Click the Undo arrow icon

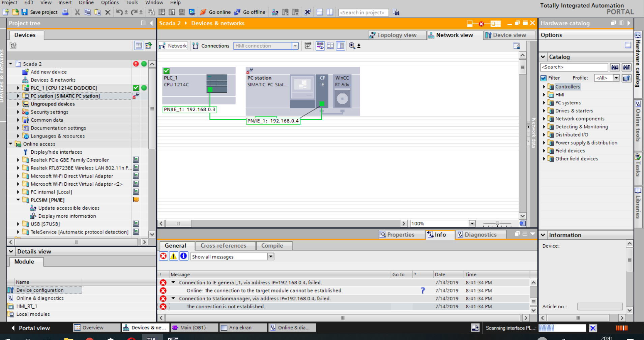tap(119, 12)
